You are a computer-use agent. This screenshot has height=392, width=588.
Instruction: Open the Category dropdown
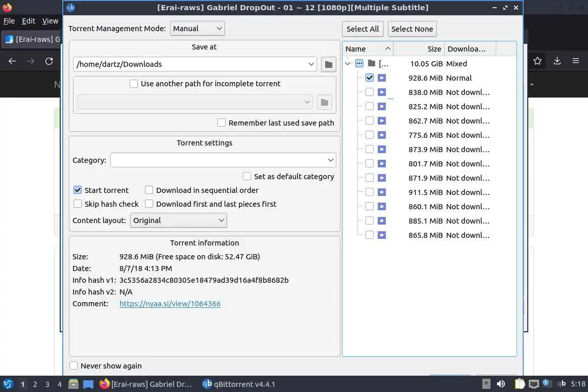pyautogui.click(x=223, y=160)
